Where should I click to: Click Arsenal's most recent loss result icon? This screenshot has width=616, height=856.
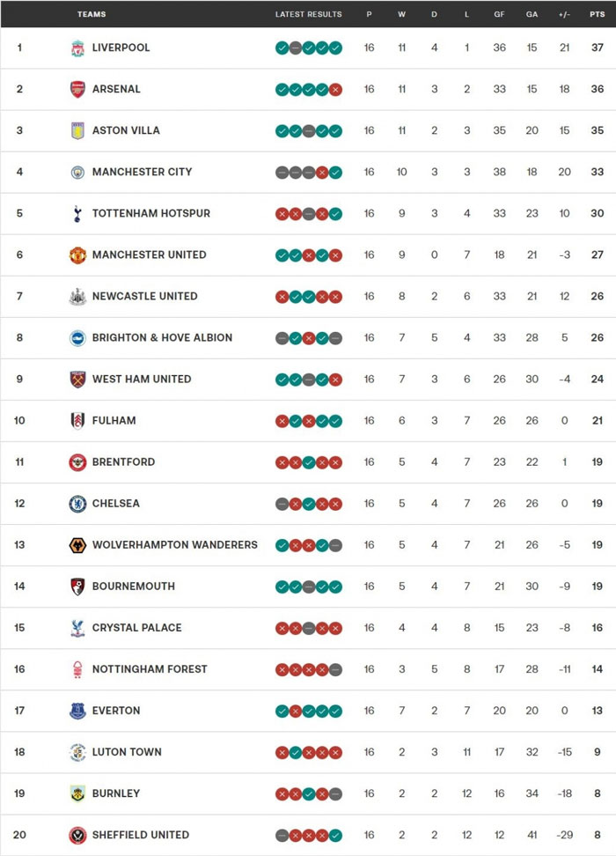(335, 89)
